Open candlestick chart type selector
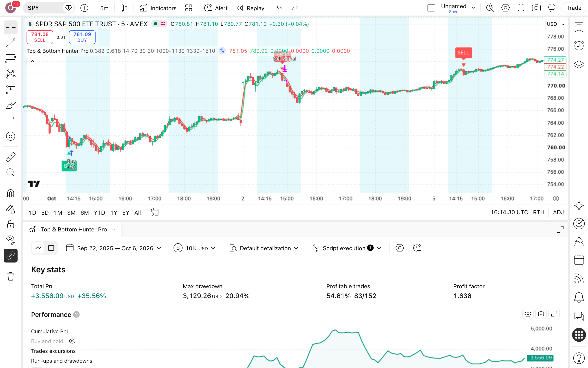Image resolution: width=588 pixels, height=368 pixels. (x=124, y=8)
